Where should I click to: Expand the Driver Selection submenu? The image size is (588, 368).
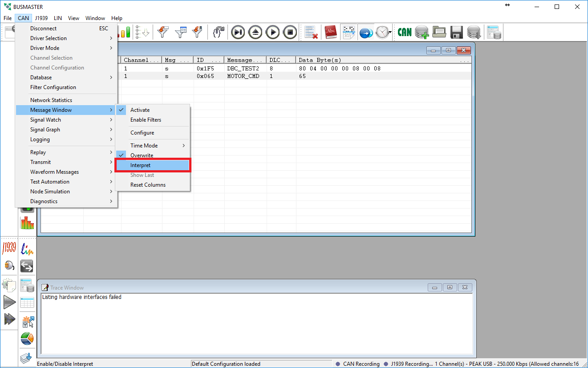(x=66, y=38)
